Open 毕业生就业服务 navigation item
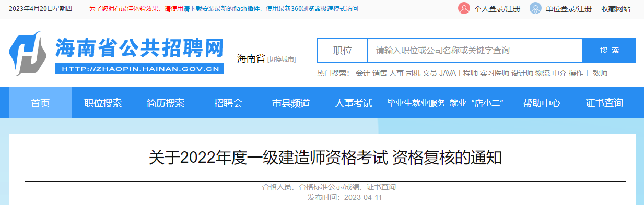The image size is (644, 205). (x=416, y=103)
